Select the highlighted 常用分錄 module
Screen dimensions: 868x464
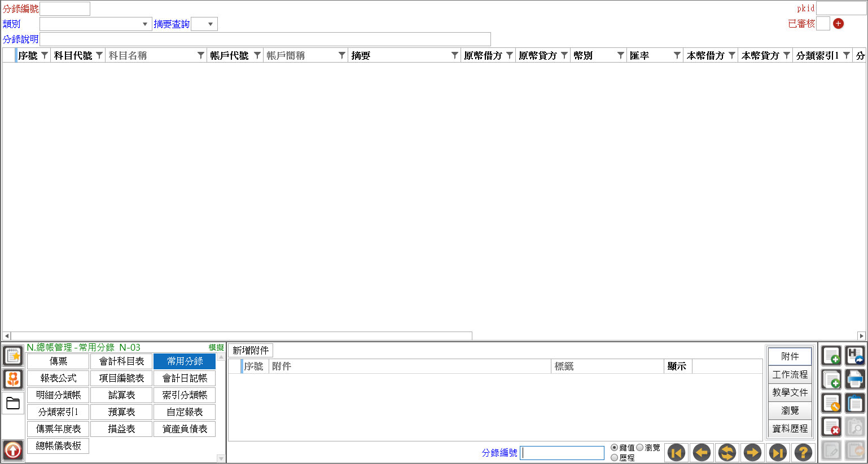pyautogui.click(x=185, y=361)
